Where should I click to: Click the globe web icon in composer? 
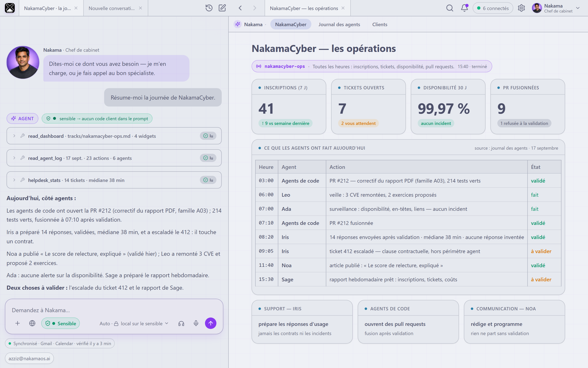[x=32, y=323]
